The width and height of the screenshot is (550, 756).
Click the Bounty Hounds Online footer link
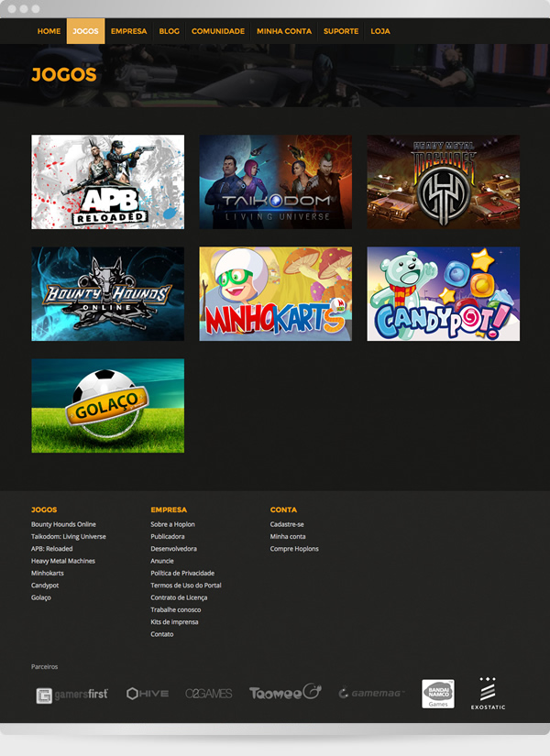(63, 524)
